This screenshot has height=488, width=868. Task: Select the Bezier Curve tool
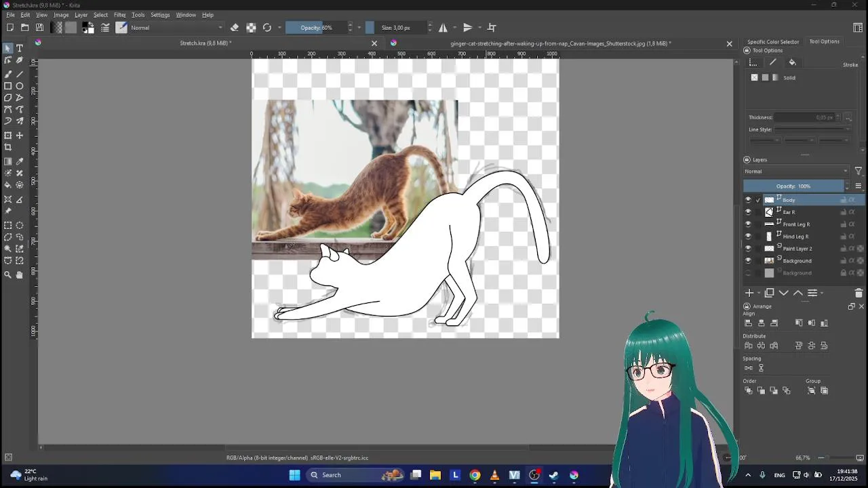(7, 110)
